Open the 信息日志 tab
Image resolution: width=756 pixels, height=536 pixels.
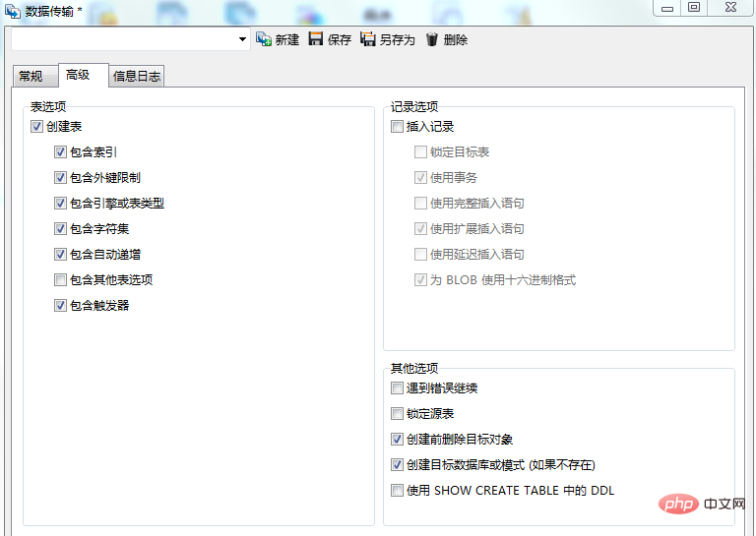coord(137,76)
